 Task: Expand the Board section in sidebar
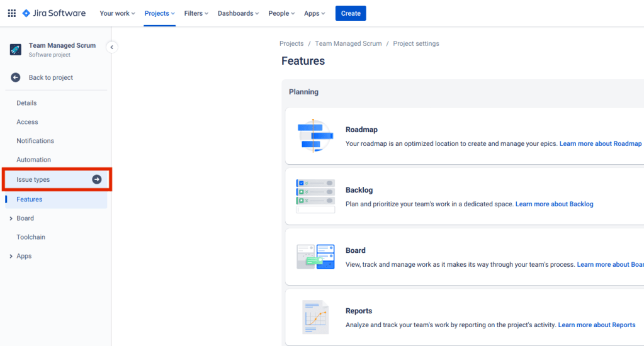[x=11, y=218]
